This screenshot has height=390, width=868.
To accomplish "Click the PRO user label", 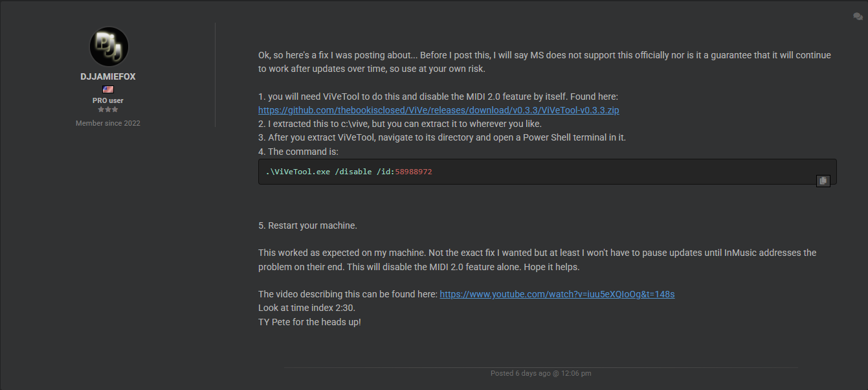I will click(108, 100).
